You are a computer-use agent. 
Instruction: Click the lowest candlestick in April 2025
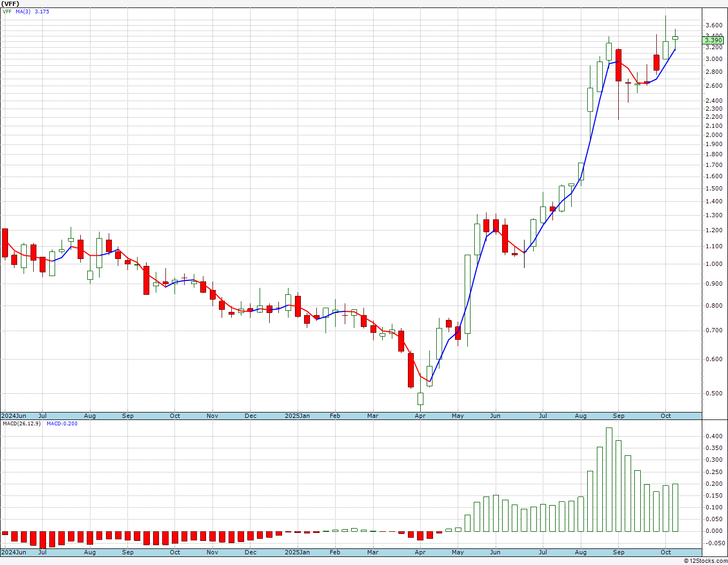pyautogui.click(x=420, y=399)
